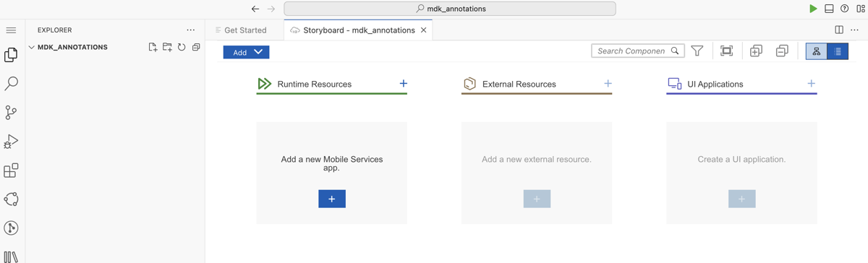Select the Storyboard - mdk_annotations tab
This screenshot has width=868, height=263.
[359, 30]
